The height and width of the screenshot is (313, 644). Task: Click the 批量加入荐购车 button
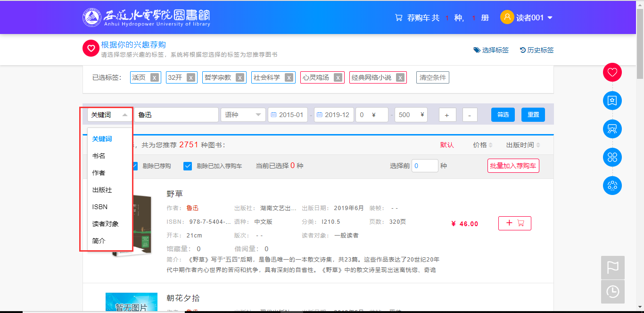[x=513, y=166]
